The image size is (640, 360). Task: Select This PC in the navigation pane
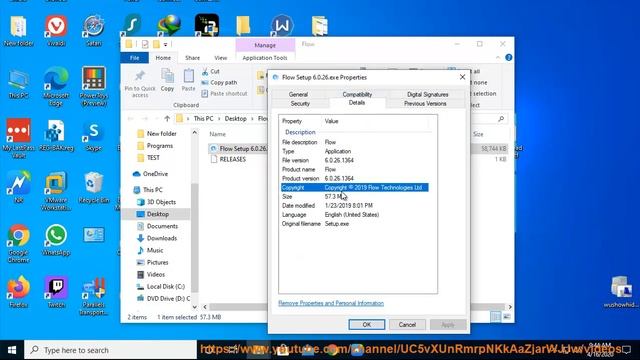tap(149, 190)
